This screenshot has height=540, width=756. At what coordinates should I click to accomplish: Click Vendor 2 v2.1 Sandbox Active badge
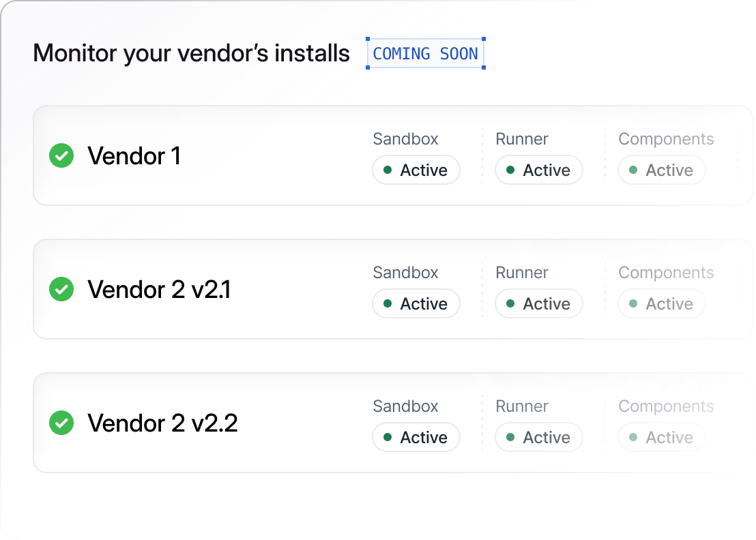pos(416,304)
